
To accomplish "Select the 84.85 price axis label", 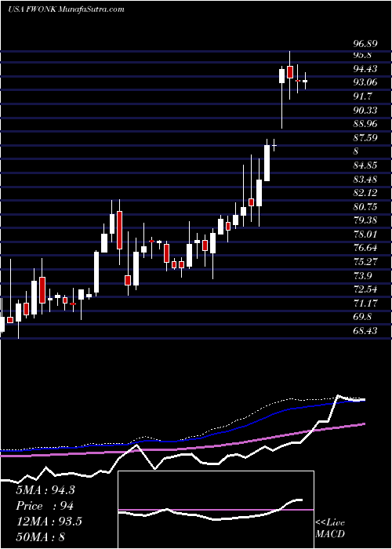I will pos(365,165).
